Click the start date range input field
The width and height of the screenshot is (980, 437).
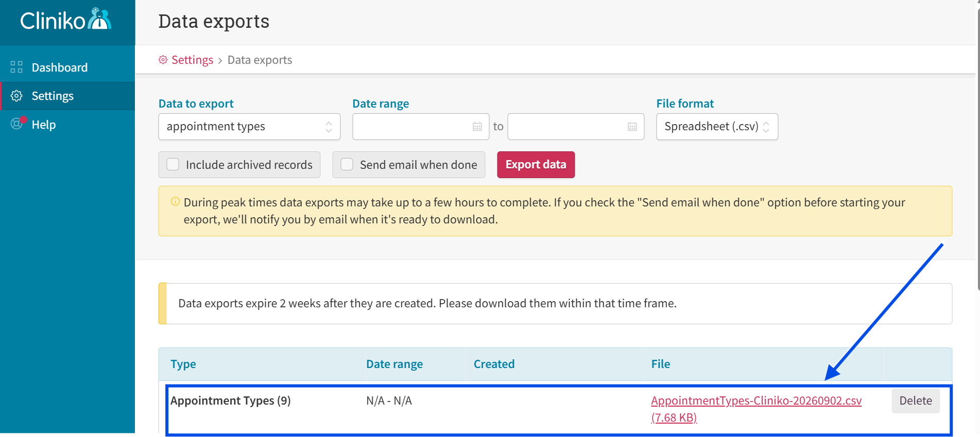tap(421, 127)
